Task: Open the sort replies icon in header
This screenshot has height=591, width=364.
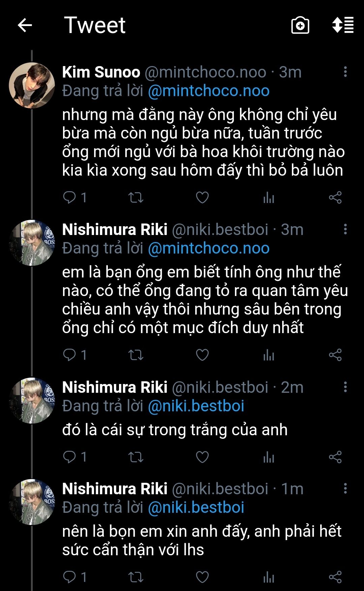Action: pyautogui.click(x=343, y=25)
